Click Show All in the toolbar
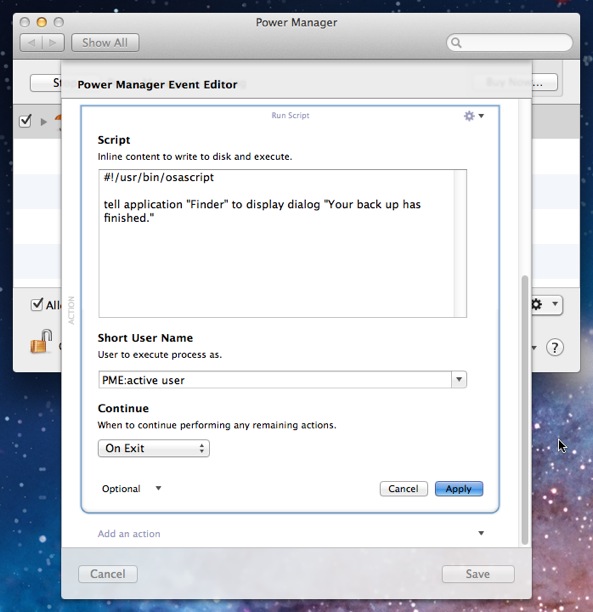 (x=105, y=43)
